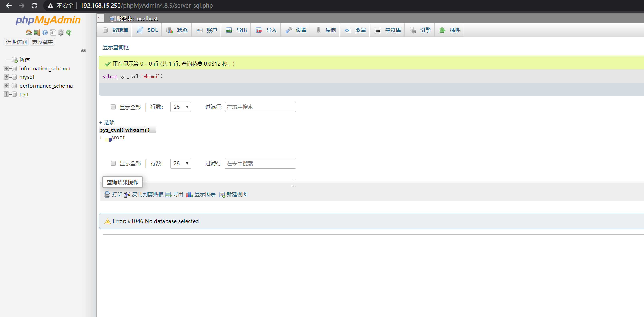
Task: Click the browser address bar URL
Action: pyautogui.click(x=146, y=5)
